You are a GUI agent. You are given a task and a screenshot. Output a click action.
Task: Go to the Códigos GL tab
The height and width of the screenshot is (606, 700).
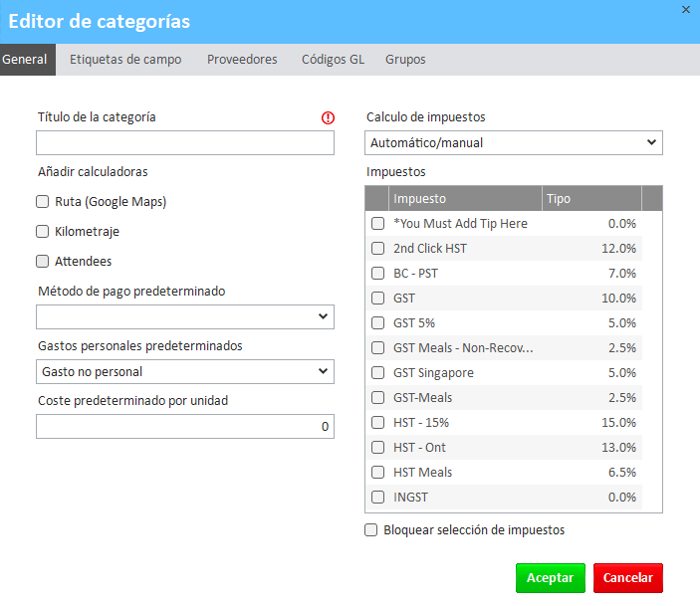(x=333, y=60)
